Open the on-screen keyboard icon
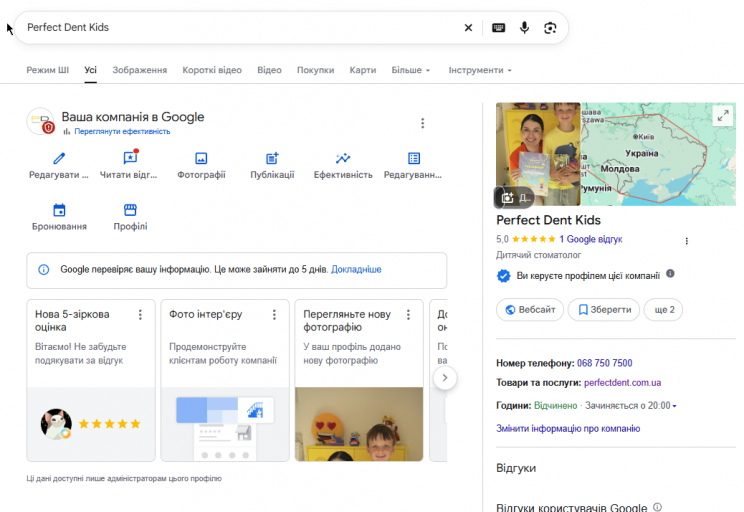The height and width of the screenshot is (512, 744). 498,28
